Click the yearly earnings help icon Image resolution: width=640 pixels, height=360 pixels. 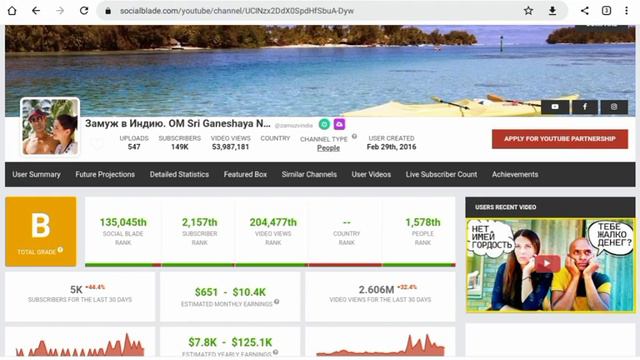pyautogui.click(x=276, y=352)
